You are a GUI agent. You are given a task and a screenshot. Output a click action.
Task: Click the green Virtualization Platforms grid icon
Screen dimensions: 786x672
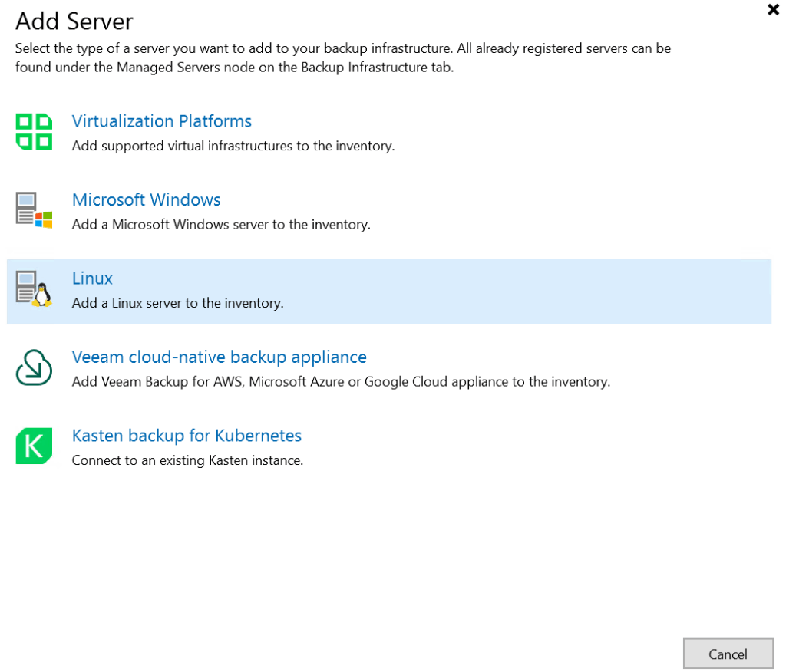34,132
